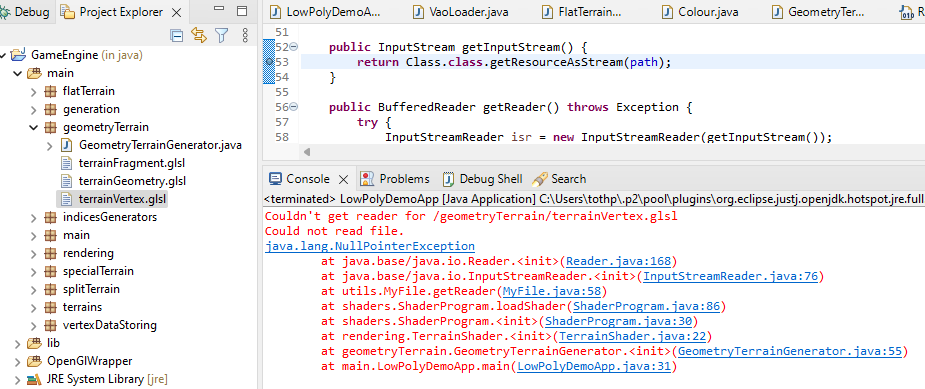Open the filter funnel icon in Project Explorer

coord(221,36)
